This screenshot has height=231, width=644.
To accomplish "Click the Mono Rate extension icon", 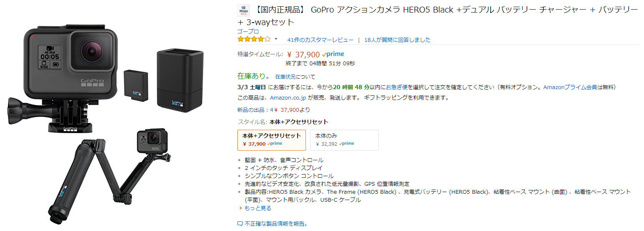I will [244, 10].
